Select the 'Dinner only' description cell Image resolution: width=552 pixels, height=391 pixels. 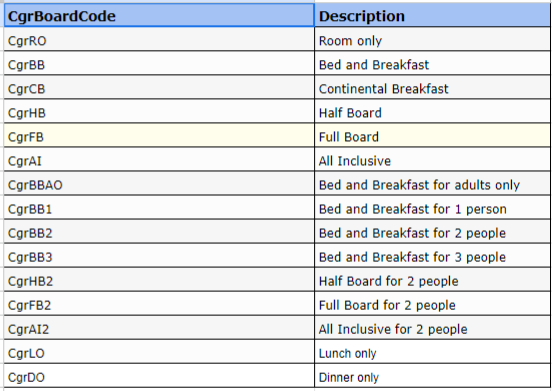pyautogui.click(x=432, y=377)
